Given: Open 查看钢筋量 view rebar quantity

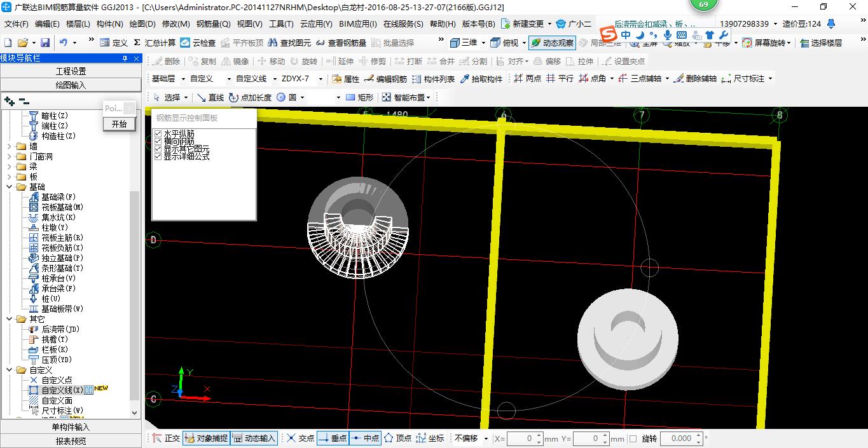Looking at the screenshot, I should (x=341, y=43).
